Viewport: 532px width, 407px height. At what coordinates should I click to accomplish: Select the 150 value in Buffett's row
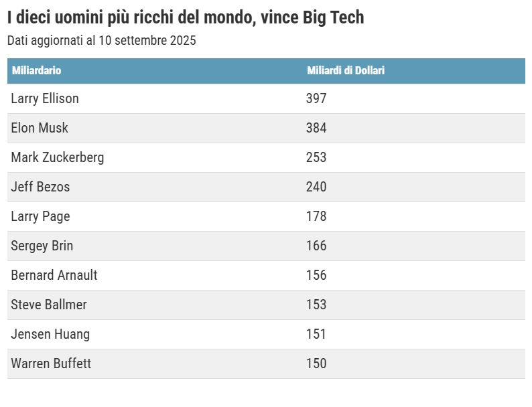pos(316,363)
